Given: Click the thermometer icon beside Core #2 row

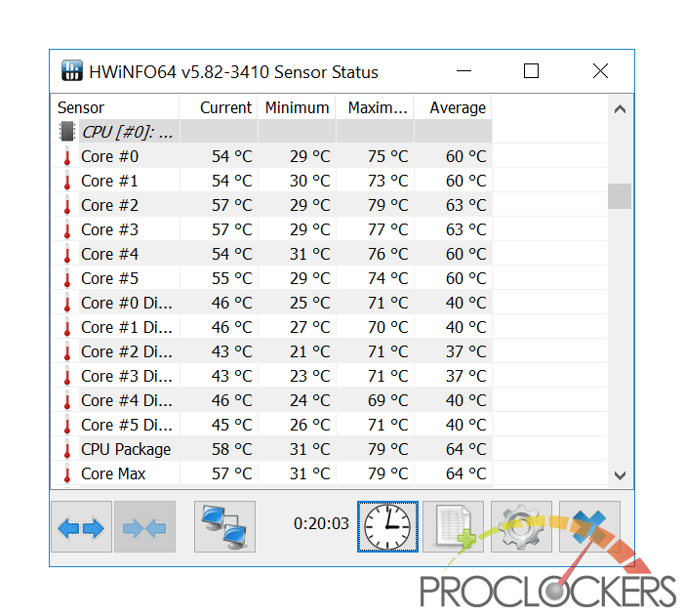Looking at the screenshot, I should (67, 205).
